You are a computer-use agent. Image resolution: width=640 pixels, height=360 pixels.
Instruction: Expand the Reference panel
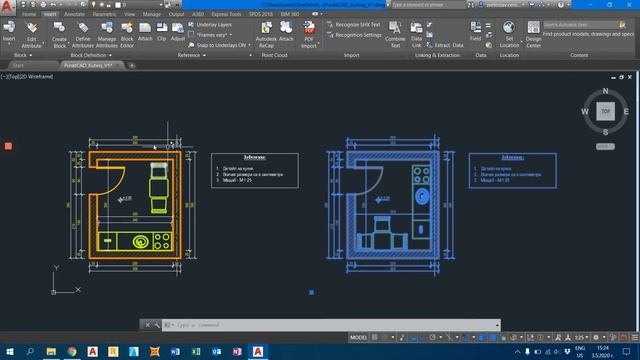point(191,55)
